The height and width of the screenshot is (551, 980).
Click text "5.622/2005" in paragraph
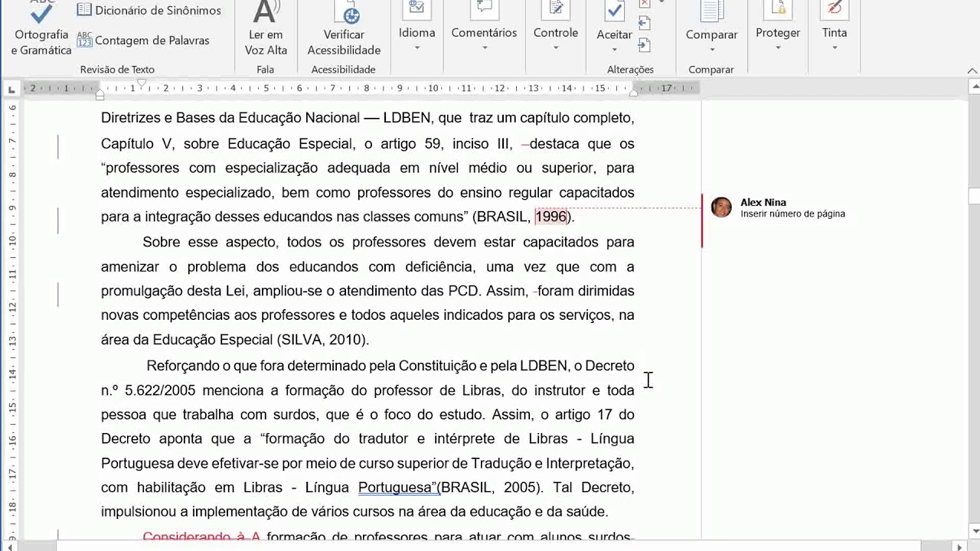coord(160,390)
